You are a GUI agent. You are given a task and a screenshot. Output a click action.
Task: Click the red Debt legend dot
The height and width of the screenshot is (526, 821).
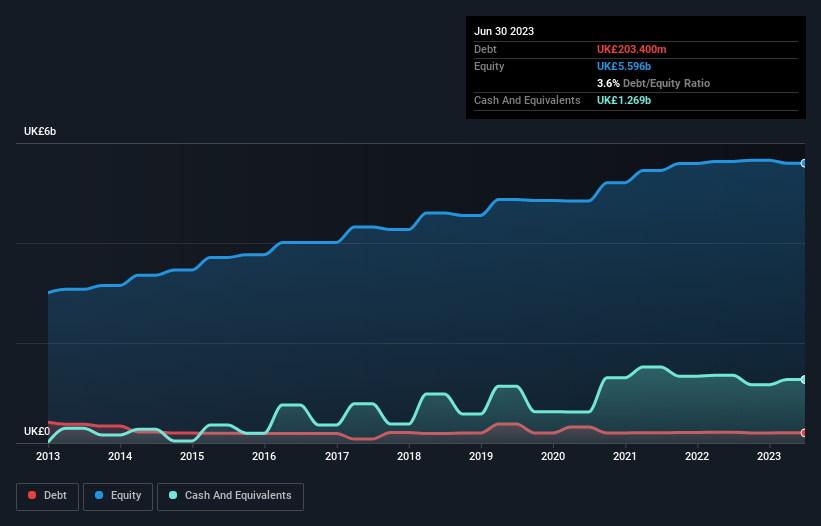coord(32,495)
